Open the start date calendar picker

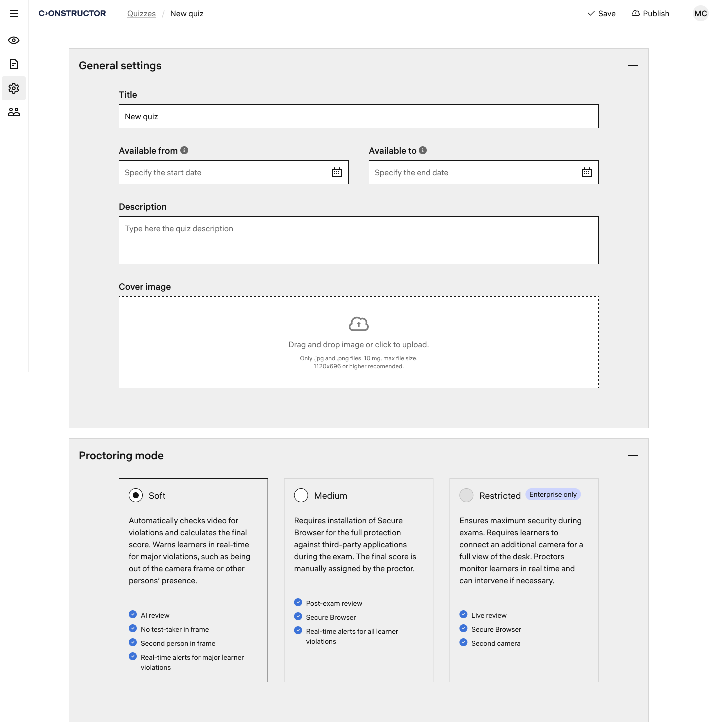[x=337, y=172]
